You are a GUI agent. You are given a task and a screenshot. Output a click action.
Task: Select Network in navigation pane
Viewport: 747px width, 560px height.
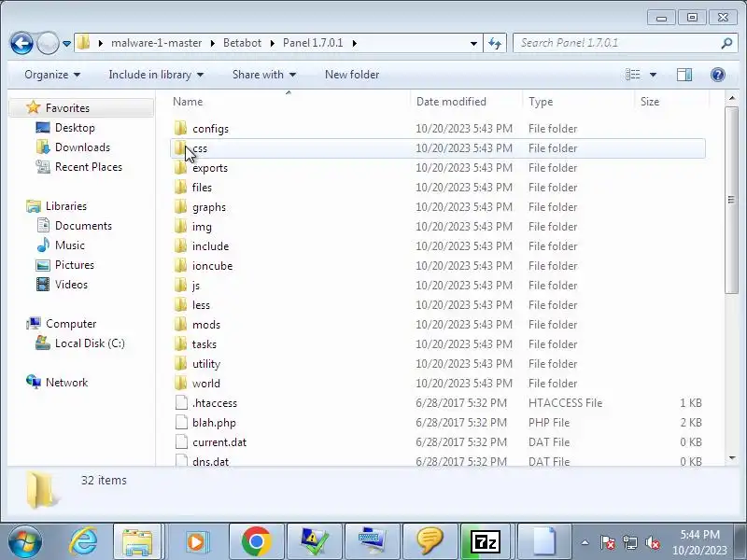pos(66,383)
